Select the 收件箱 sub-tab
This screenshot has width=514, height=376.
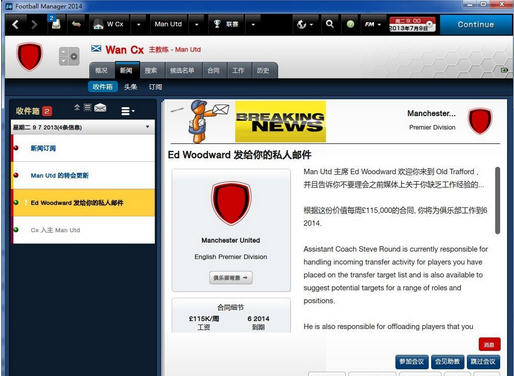pyautogui.click(x=103, y=87)
